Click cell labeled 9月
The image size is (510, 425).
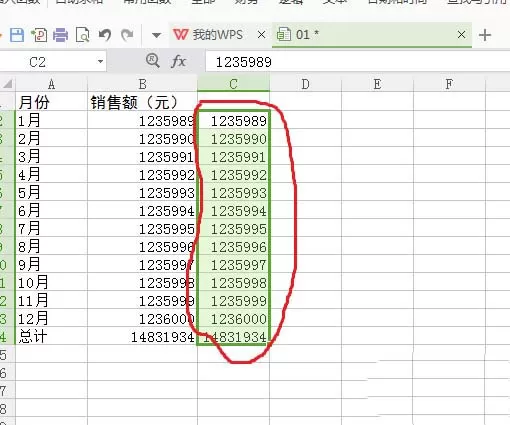tap(51, 264)
